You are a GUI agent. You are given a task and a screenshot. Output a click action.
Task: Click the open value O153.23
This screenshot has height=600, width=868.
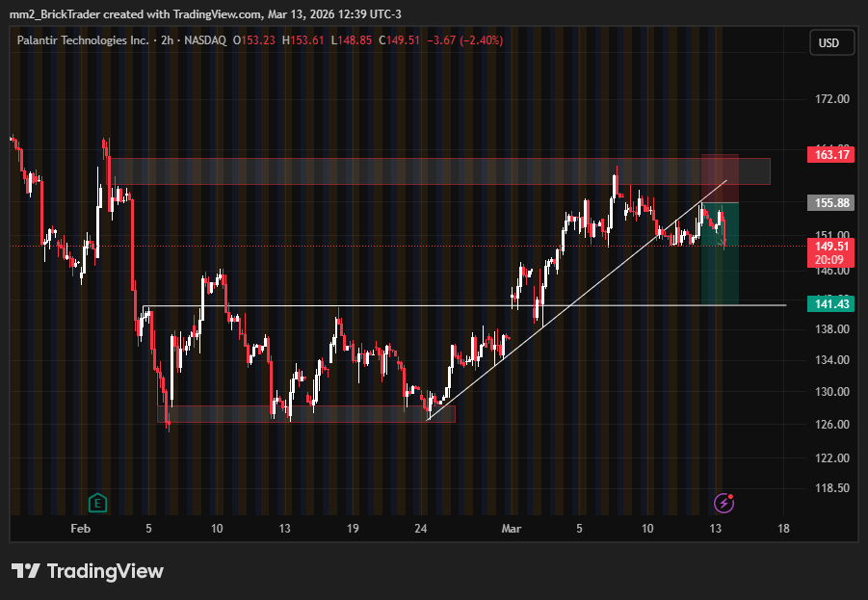pyautogui.click(x=253, y=40)
